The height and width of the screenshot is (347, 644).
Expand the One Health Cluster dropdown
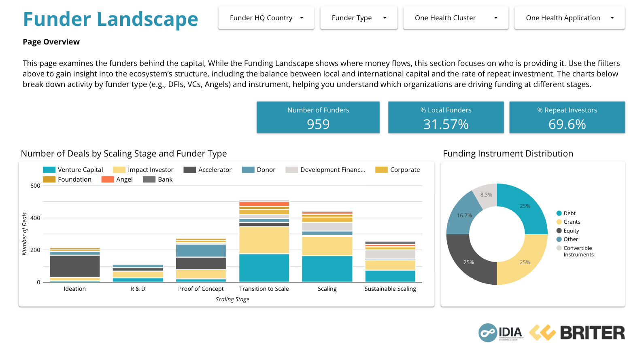(456, 18)
